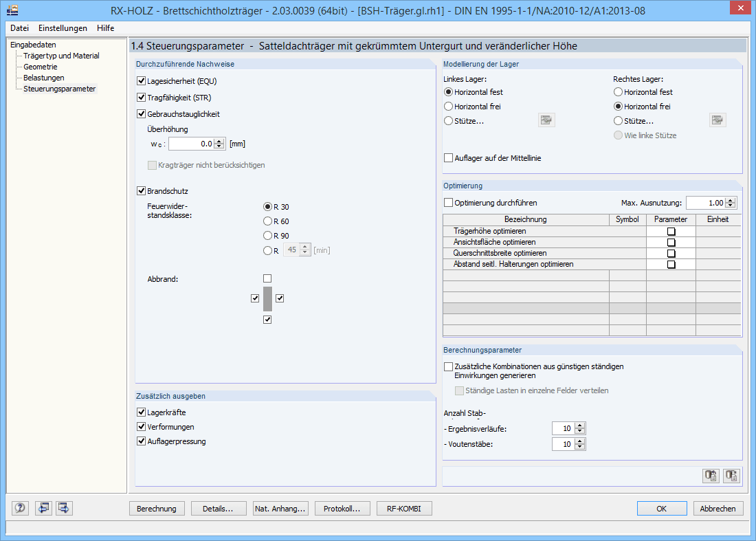Go to previous module window icon

pyautogui.click(x=42, y=508)
